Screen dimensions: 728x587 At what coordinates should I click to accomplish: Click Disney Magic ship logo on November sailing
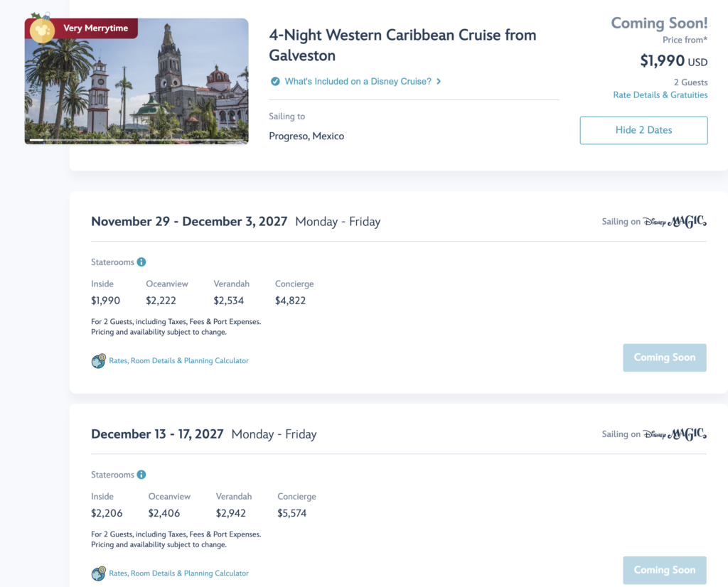pos(675,222)
